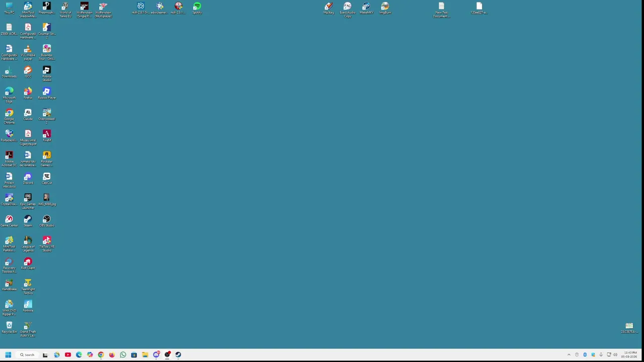Launch ImgBurn desktop shortcut
The width and height of the screenshot is (644, 362).
click(x=385, y=9)
